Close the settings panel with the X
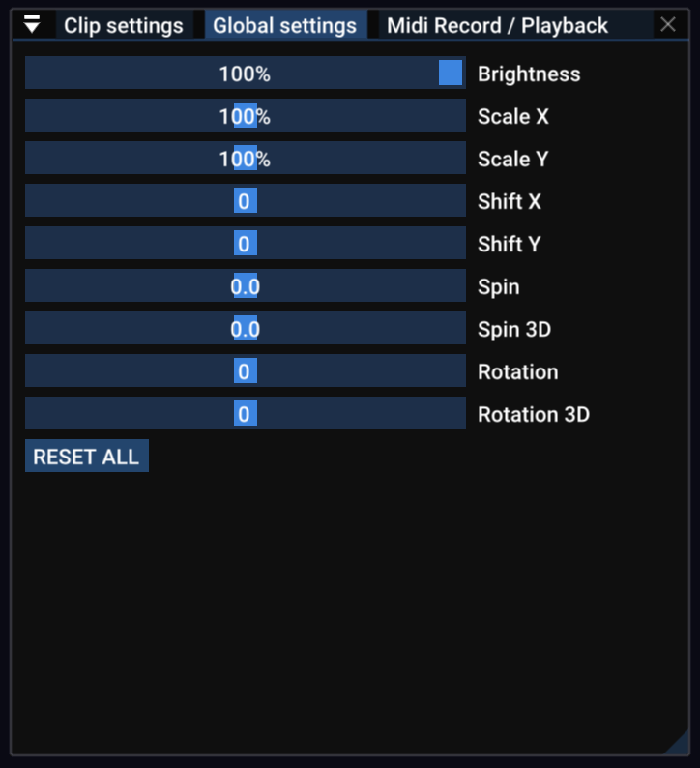 668,25
